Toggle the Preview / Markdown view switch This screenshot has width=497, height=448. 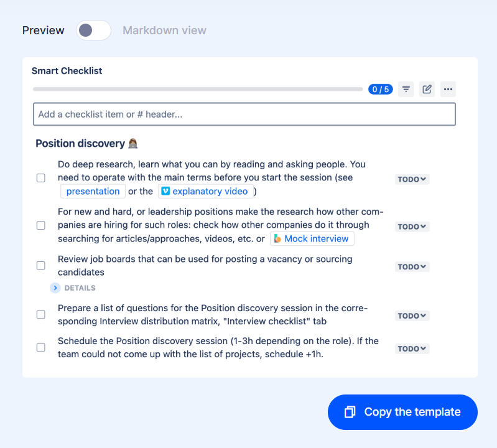(93, 30)
